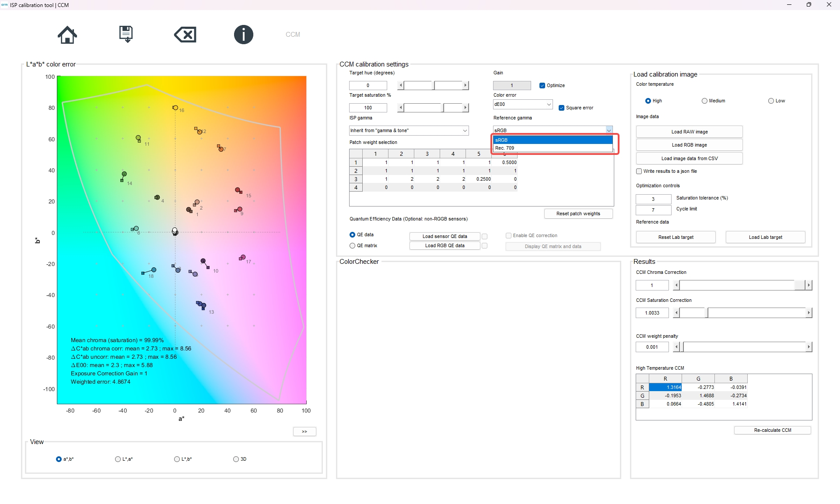Click right arrow of CCM Chroma Correction slider
Screen dimensions: 840x504
coord(808,285)
